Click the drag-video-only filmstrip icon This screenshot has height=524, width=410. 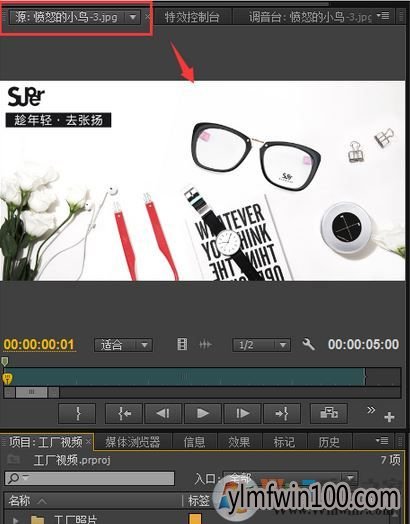[x=182, y=344]
